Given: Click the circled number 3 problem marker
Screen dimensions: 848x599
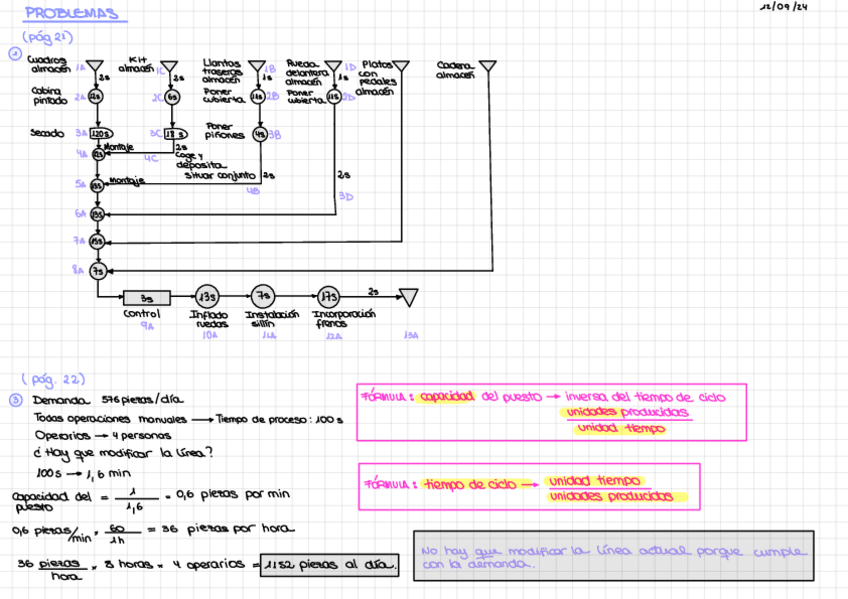Looking at the screenshot, I should point(15,400).
